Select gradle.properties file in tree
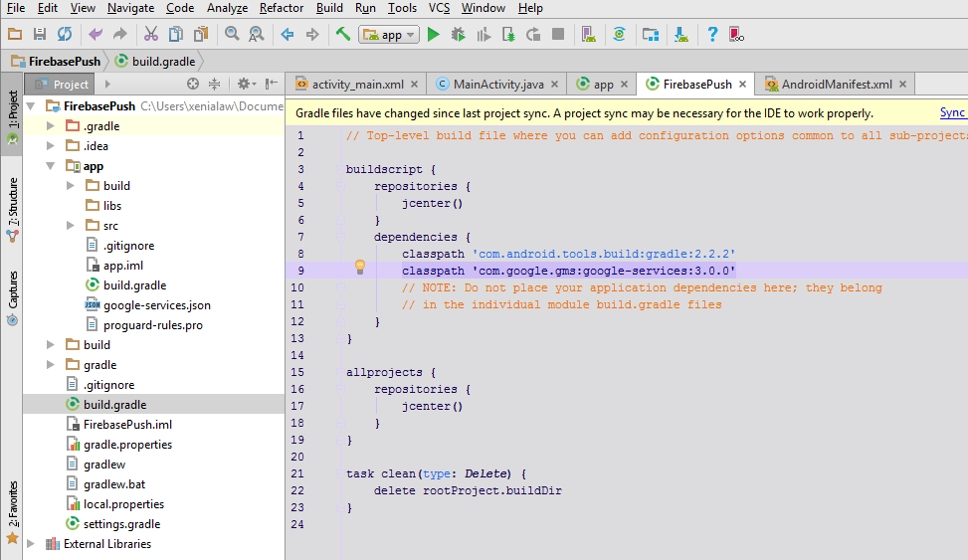 119,445
